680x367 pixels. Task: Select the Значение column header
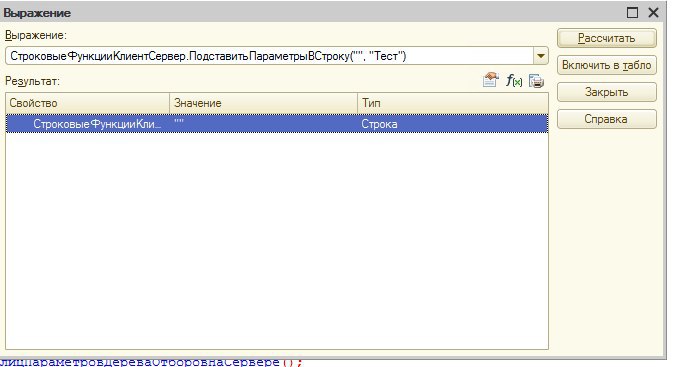263,103
